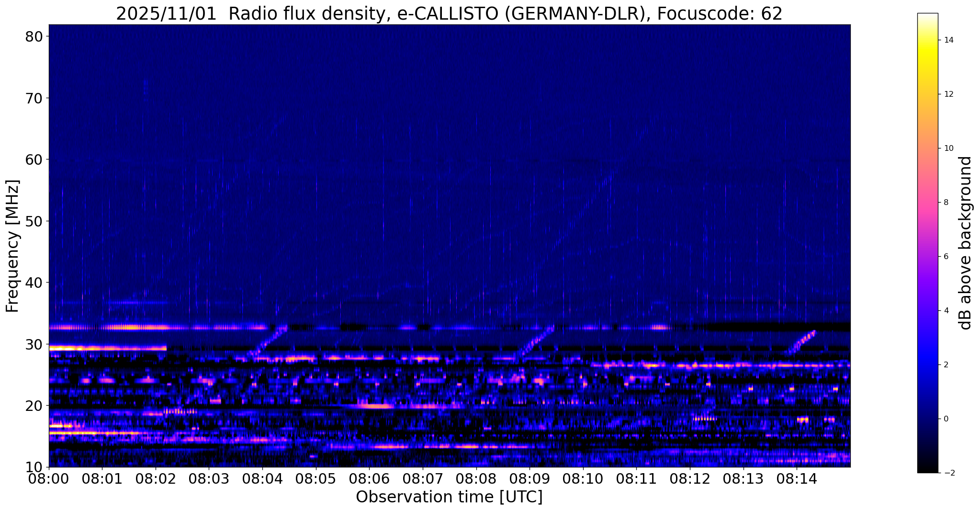Click the plot title mentioning e-CALLISTO GERMANY-DLR
980x511 pixels.
pos(449,13)
